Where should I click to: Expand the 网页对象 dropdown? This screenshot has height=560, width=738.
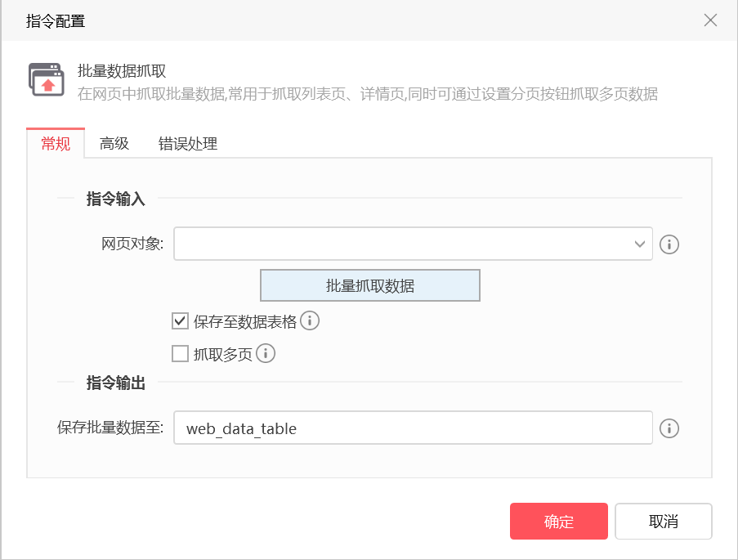pos(639,244)
